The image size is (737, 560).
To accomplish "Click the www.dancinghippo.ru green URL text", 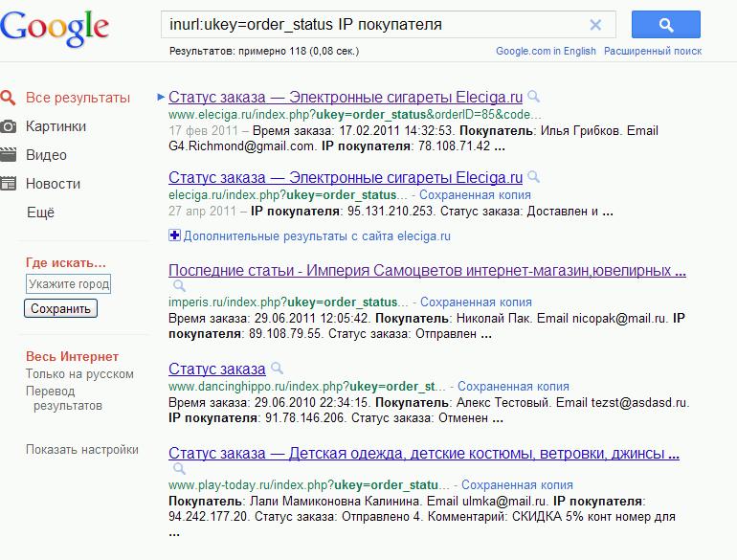I will [306, 386].
